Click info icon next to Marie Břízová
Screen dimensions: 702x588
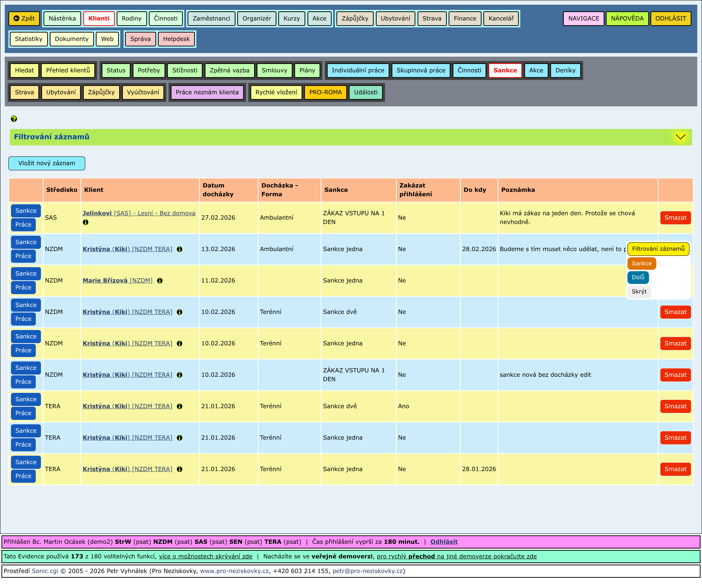pyautogui.click(x=160, y=281)
